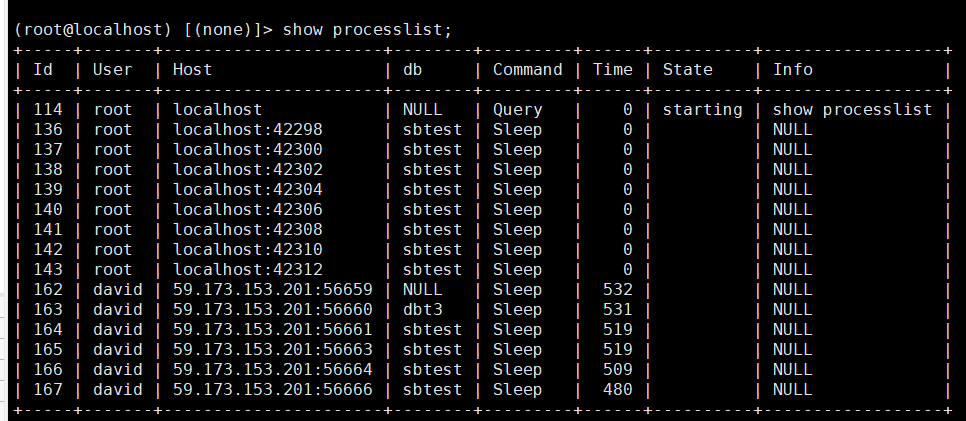Select the (root@localhost) prompt text
The width and height of the screenshot is (966, 421).
(93, 30)
